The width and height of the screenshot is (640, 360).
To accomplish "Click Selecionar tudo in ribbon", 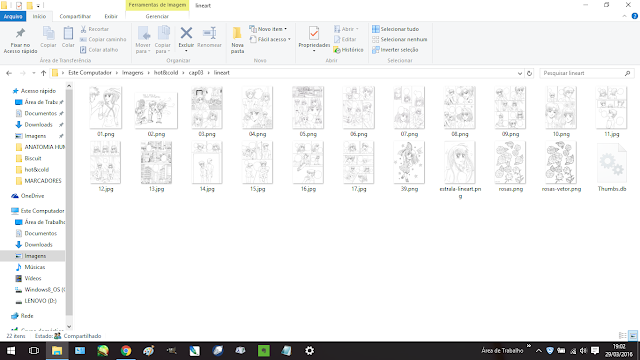I will (x=396, y=29).
